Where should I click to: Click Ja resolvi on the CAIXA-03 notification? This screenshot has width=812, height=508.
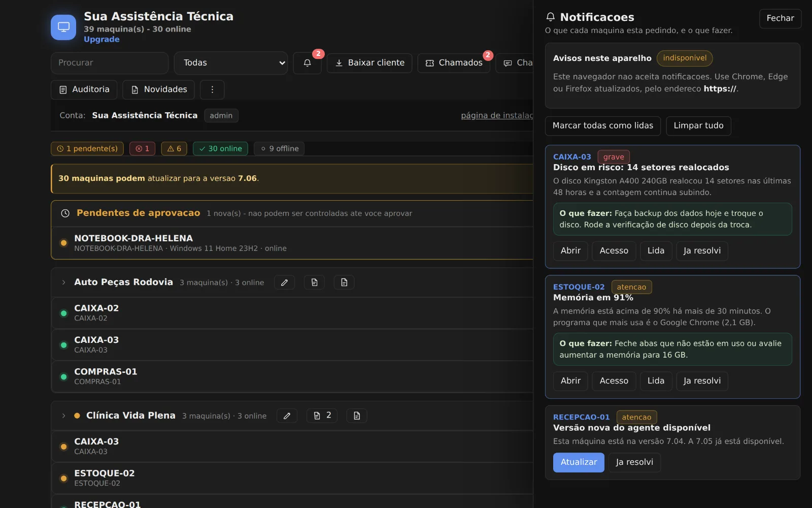point(702,251)
